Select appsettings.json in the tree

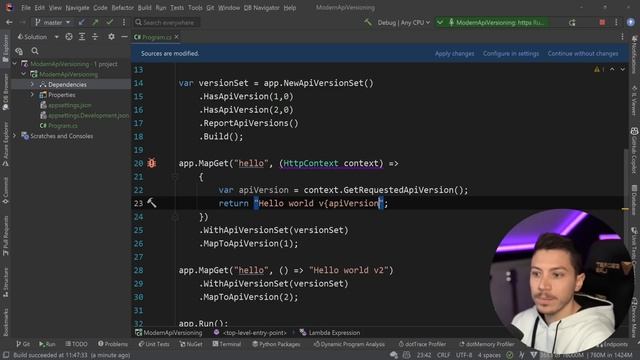[x=70, y=105]
